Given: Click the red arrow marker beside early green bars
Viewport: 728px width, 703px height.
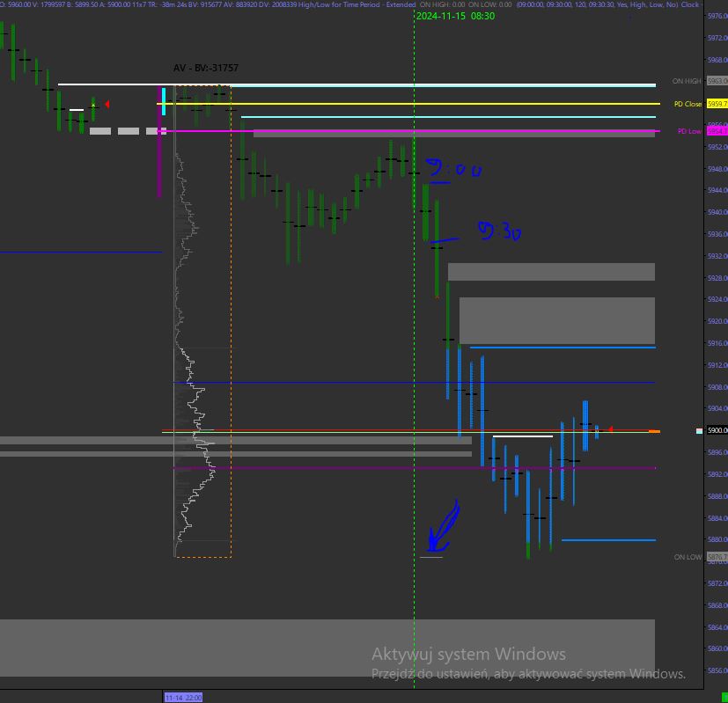Looking at the screenshot, I should (107, 105).
